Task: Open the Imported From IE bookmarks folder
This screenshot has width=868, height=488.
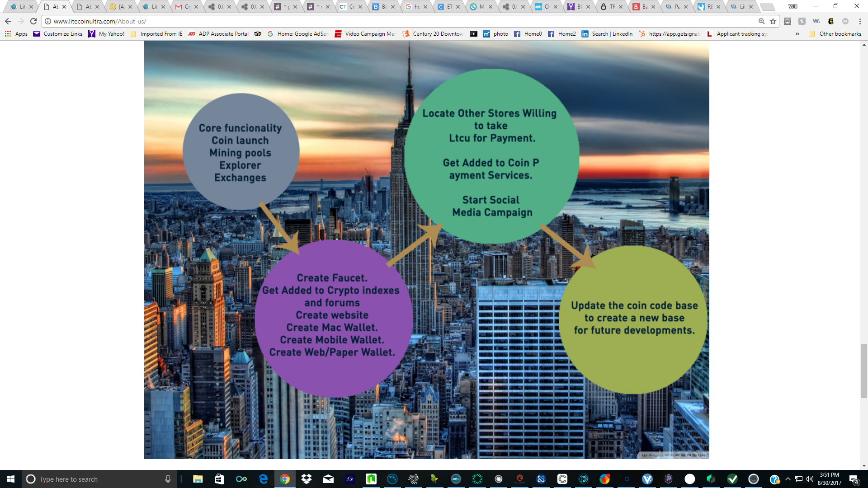Action: coord(156,34)
